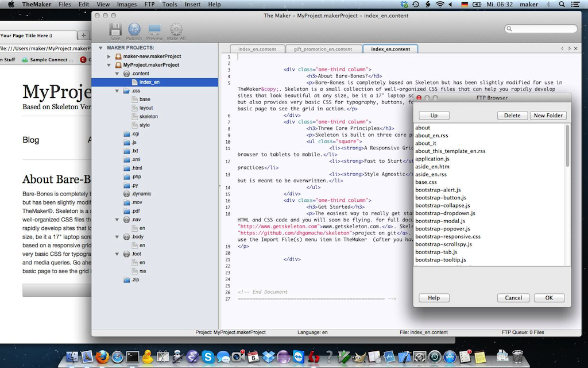
Task: Switch to gift_promotion_en.content tab
Action: pyautogui.click(x=323, y=49)
